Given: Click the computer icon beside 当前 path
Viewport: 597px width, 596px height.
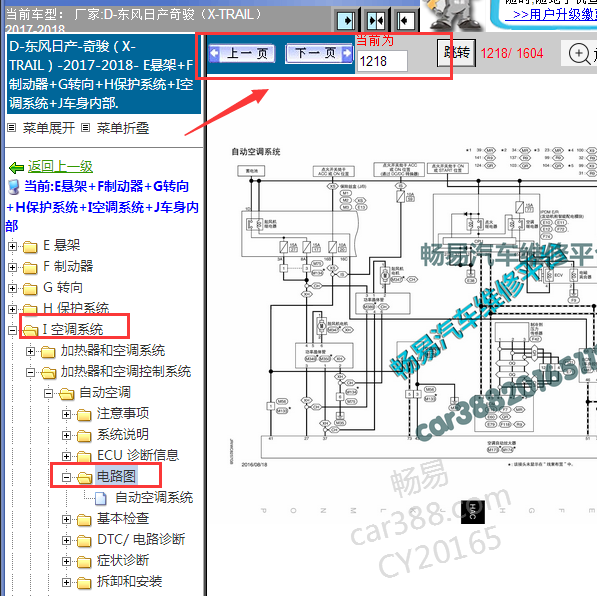Looking at the screenshot, I should tap(14, 187).
